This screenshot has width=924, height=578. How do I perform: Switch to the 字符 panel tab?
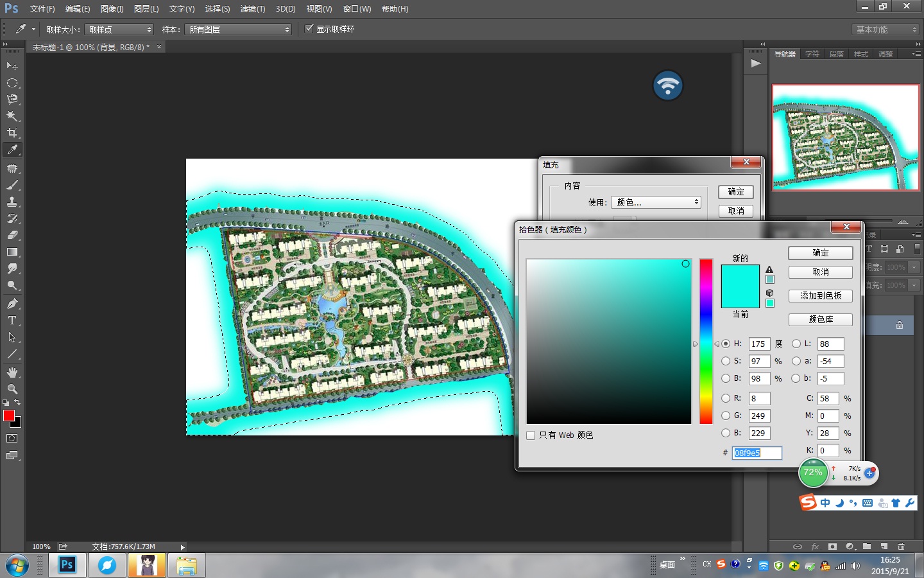coord(812,54)
